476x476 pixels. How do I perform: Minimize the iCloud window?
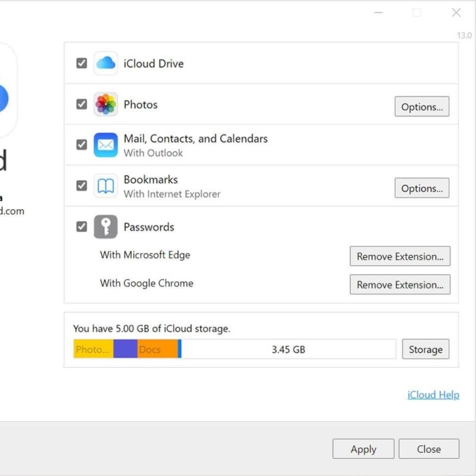(x=378, y=12)
